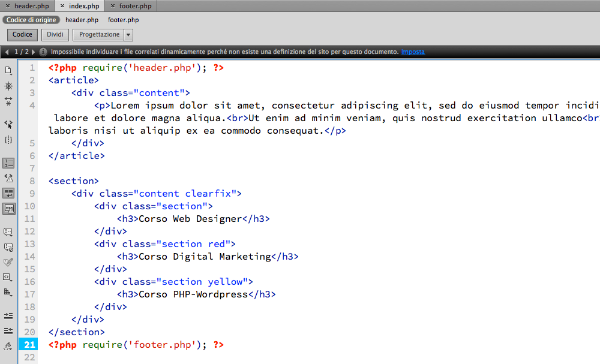Click the "section red" class value
600x364 pixels.
(x=193, y=244)
